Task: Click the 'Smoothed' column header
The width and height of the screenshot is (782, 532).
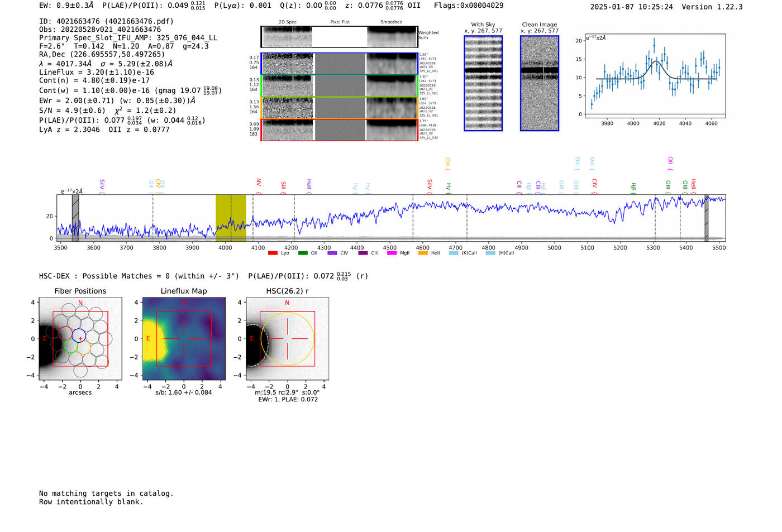Action: point(392,22)
